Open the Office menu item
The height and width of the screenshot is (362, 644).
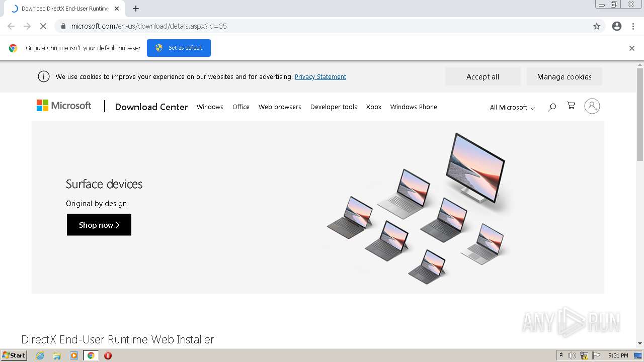[241, 107]
